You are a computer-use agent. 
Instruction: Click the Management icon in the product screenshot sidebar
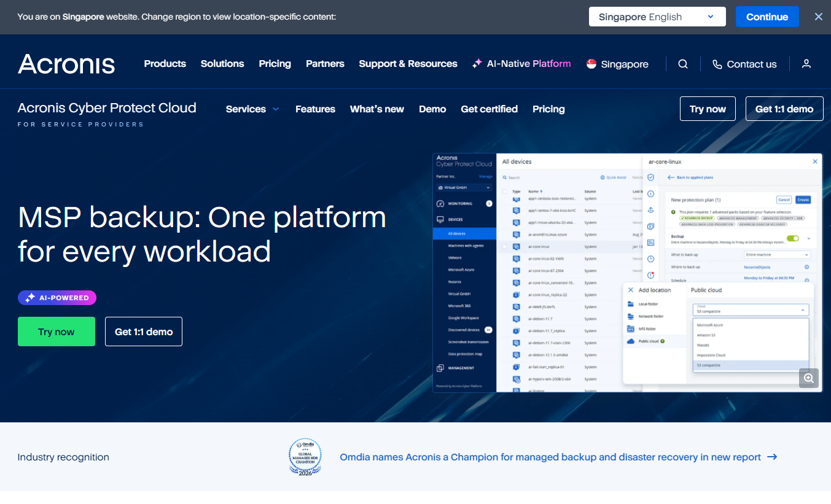pyautogui.click(x=440, y=368)
